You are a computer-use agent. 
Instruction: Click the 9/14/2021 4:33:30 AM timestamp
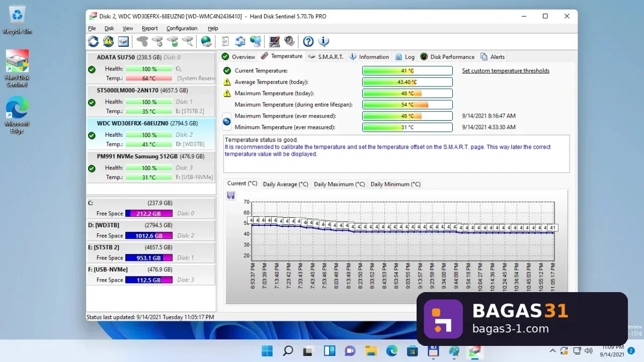click(489, 128)
